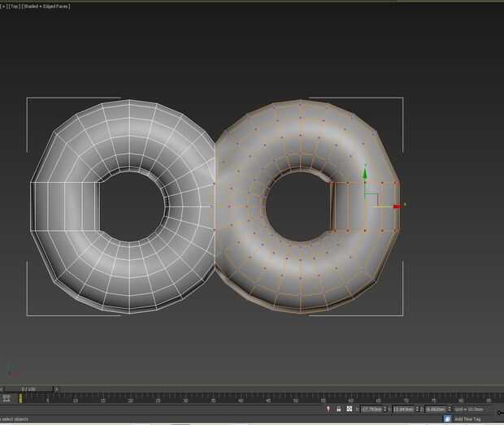Click the X coordinate spinner arrows
Screen dimensions: 504x425
tap(385, 410)
